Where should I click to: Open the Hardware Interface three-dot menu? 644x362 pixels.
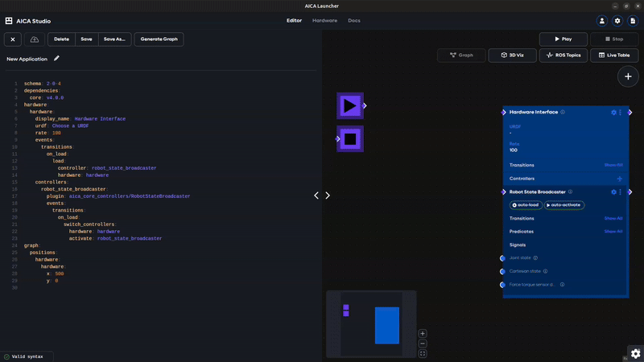coord(620,113)
